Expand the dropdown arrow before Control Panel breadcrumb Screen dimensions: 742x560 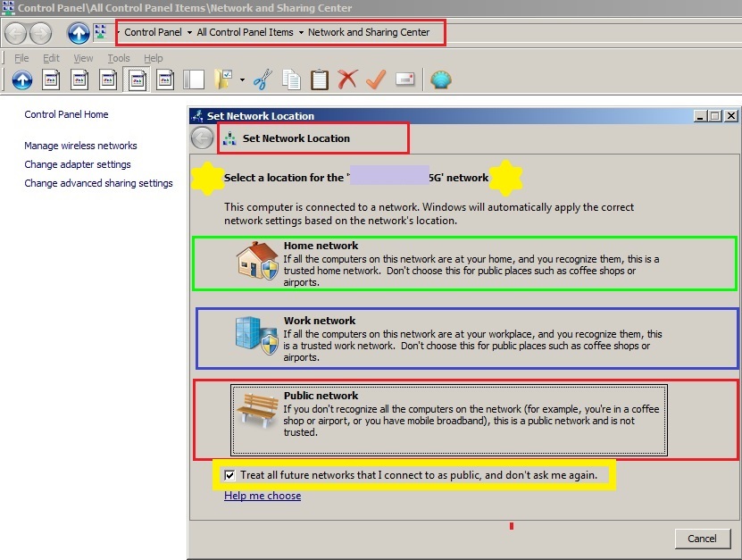point(118,32)
